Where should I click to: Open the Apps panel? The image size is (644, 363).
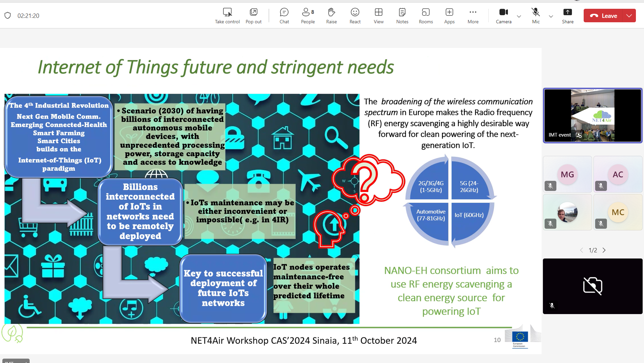click(449, 16)
